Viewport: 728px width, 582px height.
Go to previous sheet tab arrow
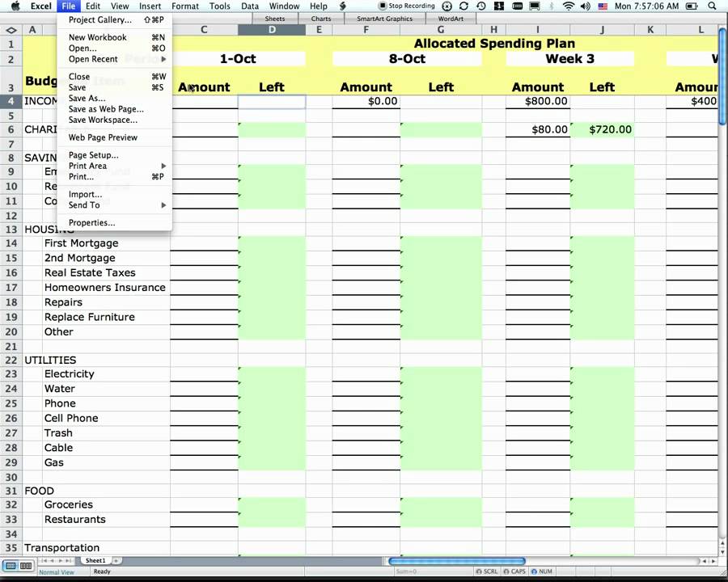pyautogui.click(x=53, y=561)
